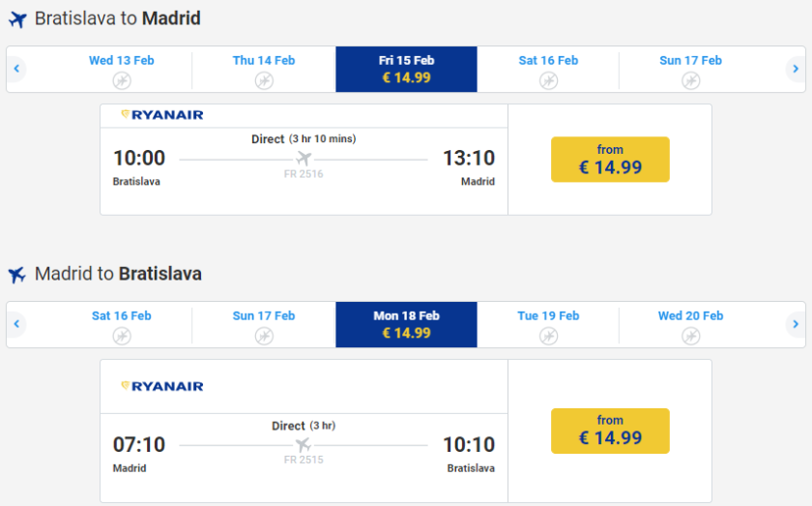Click the no-flight icon under Tue 19 Feb
Image resolution: width=812 pixels, height=506 pixels.
tap(548, 336)
